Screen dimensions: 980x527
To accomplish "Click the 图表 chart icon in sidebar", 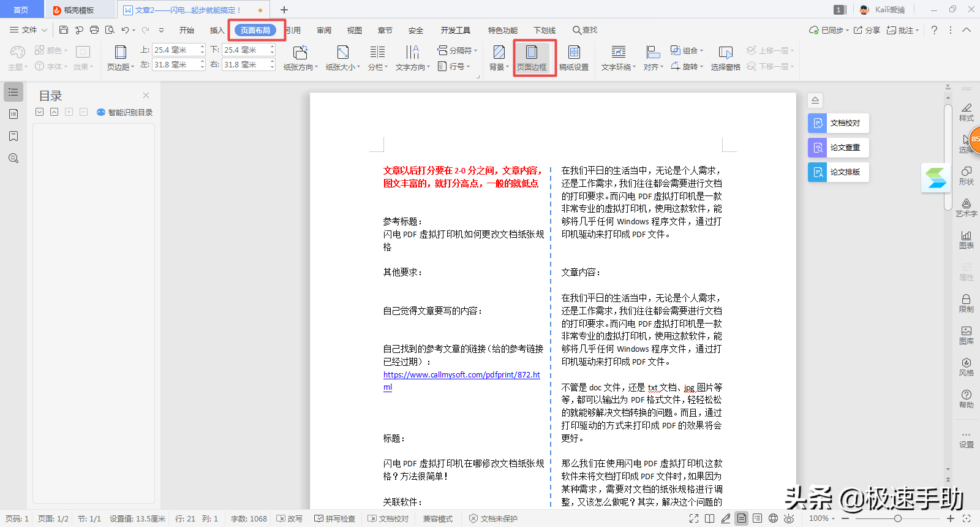I will point(966,239).
